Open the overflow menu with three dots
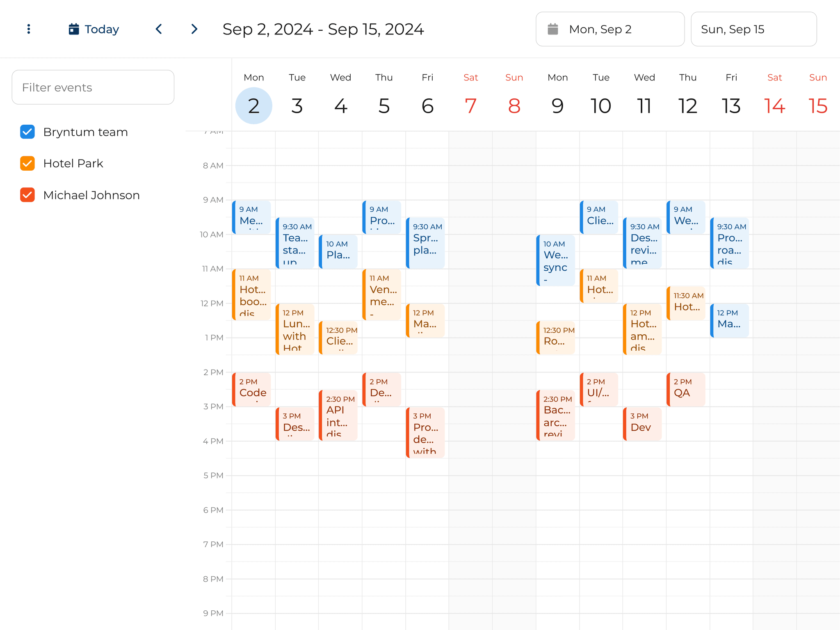840x630 pixels. coord(28,29)
